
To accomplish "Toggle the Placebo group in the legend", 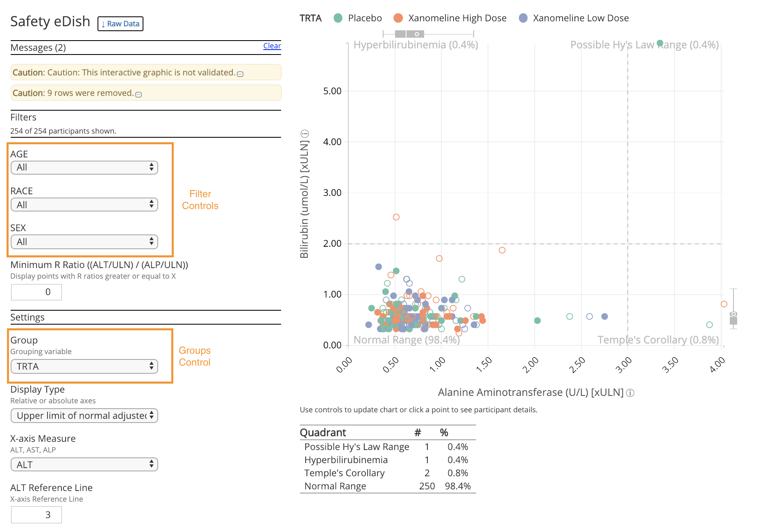I will coord(338,18).
